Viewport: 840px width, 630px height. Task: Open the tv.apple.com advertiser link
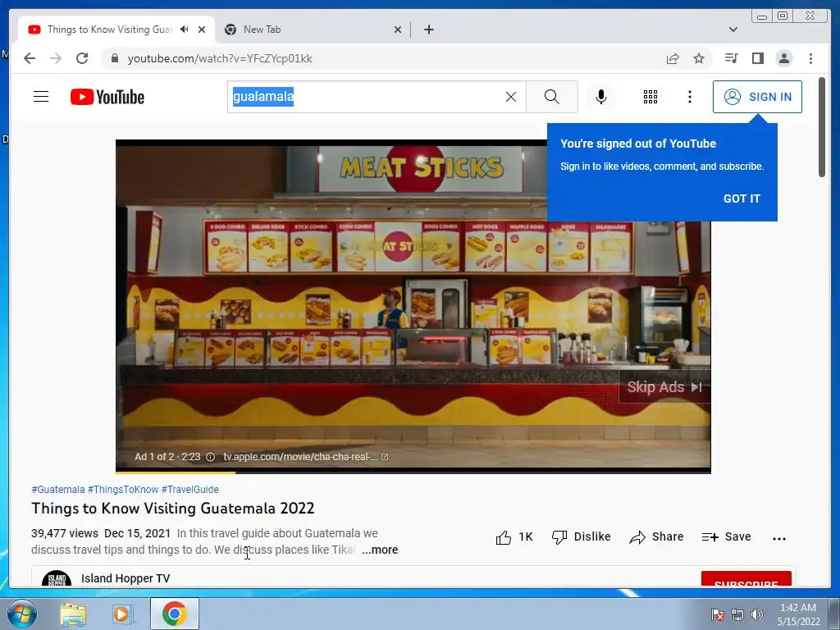click(x=305, y=457)
